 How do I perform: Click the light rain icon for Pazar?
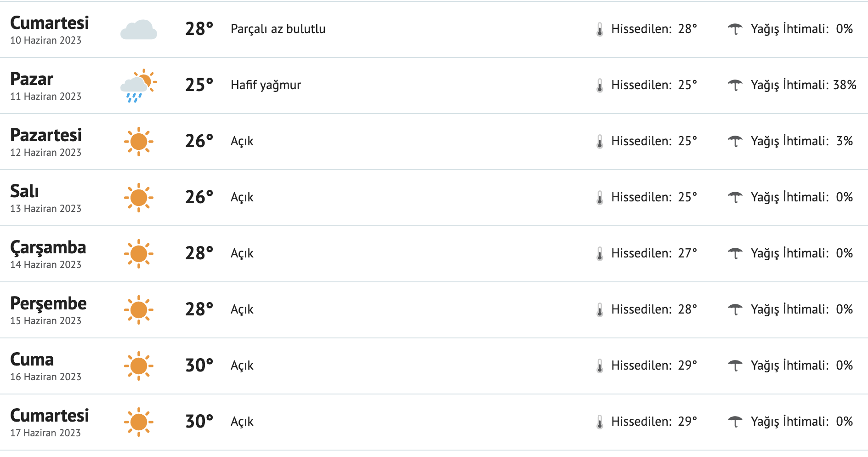138,86
